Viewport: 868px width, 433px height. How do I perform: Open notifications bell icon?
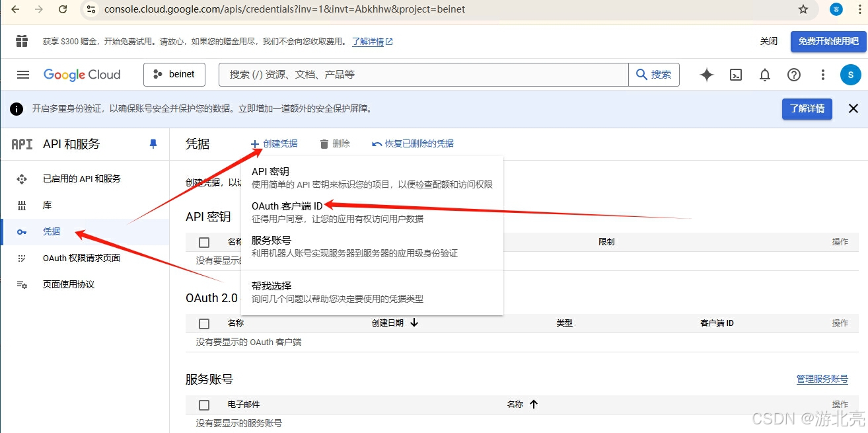(x=765, y=75)
